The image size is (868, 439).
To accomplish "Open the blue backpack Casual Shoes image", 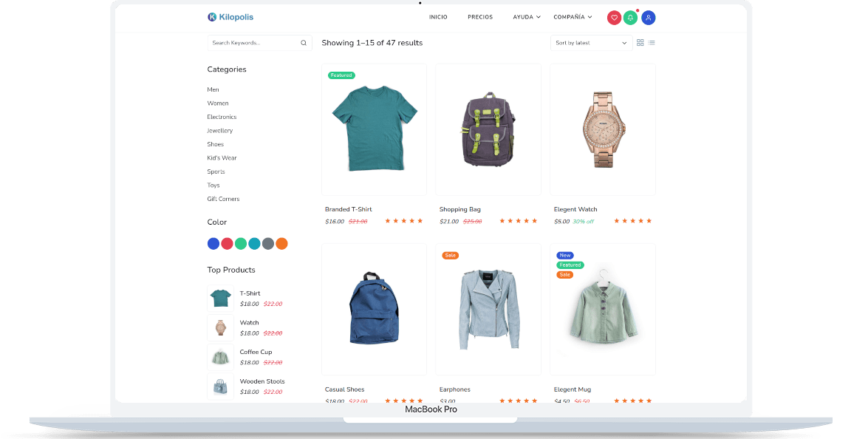I will 375,309.
